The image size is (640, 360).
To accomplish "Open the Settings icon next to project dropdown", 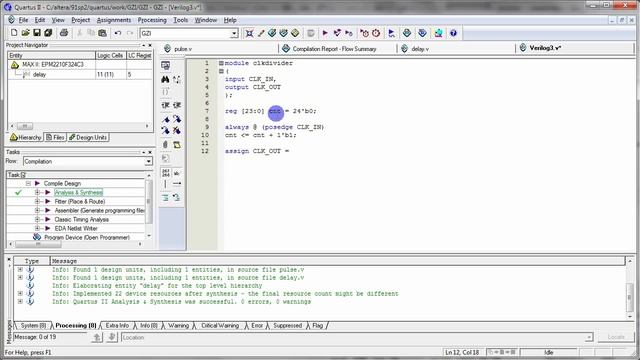I will (249, 33).
